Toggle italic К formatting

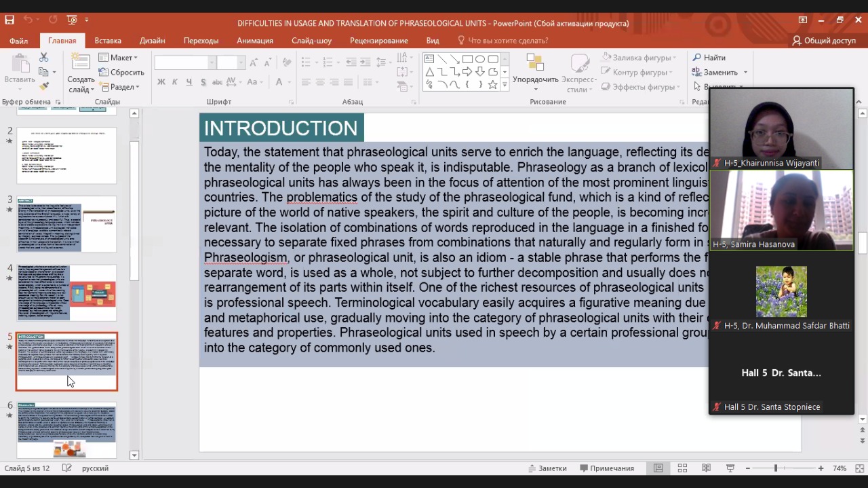tap(175, 82)
